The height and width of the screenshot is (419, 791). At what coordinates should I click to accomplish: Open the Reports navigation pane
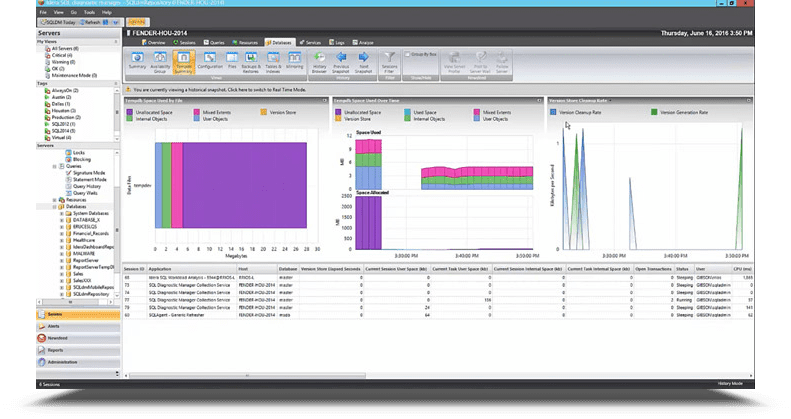click(x=78, y=350)
